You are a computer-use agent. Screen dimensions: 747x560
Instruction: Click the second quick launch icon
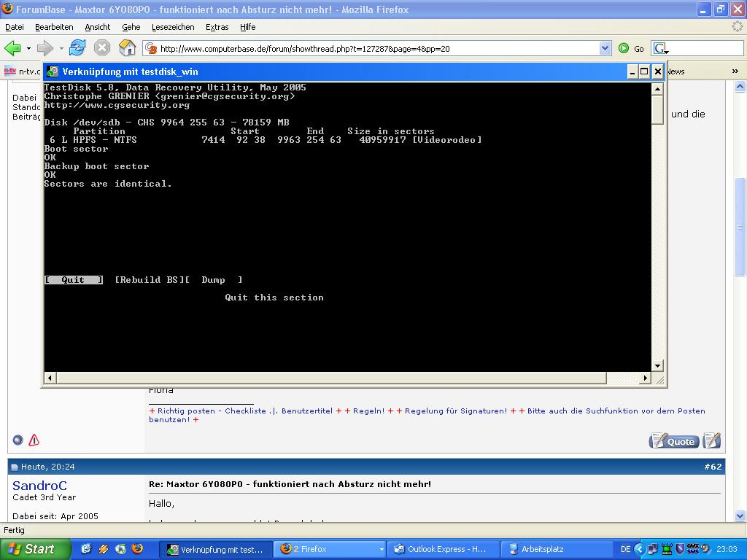click(x=104, y=549)
